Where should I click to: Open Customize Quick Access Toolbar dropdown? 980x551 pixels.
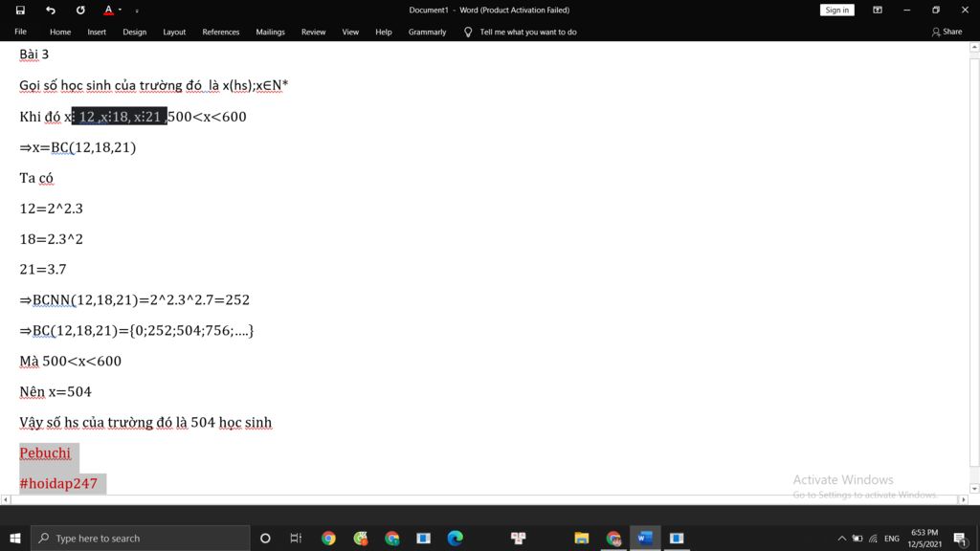coord(137,11)
